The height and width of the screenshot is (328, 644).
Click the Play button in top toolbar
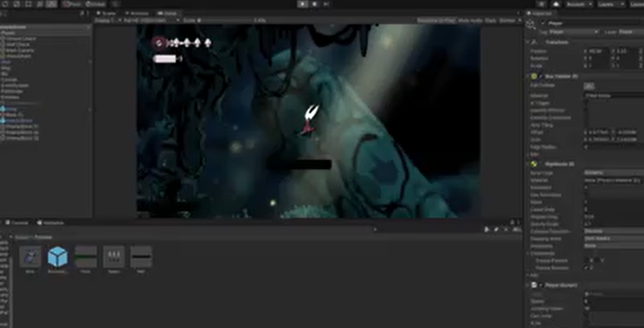302,4
